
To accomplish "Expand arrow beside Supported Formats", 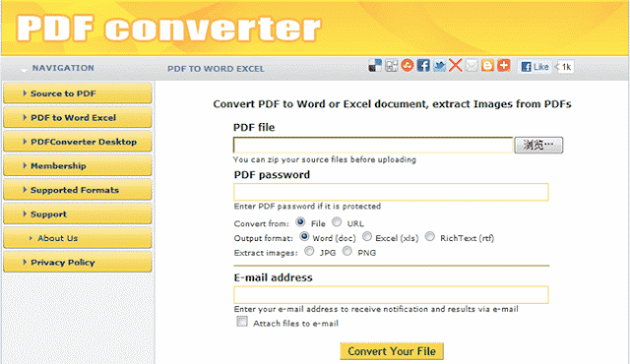I will (x=25, y=190).
